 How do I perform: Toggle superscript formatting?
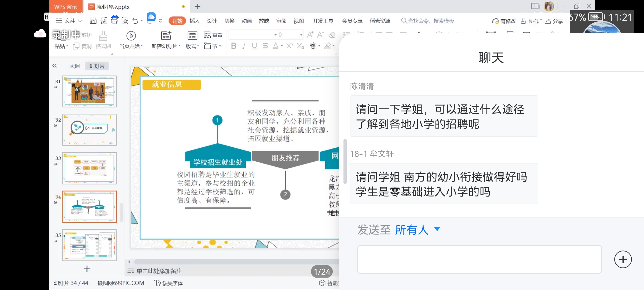(x=290, y=46)
